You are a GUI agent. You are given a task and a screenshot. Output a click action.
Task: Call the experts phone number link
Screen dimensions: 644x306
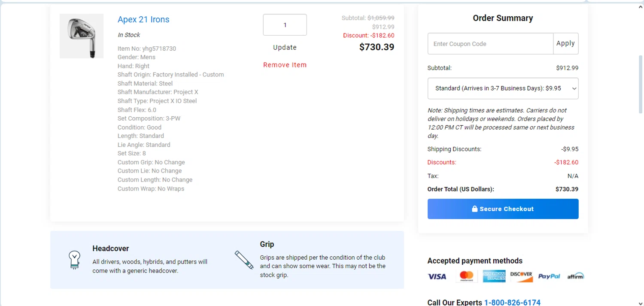(x=512, y=303)
